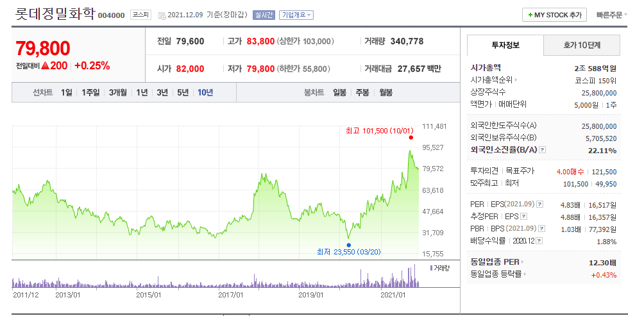Viewport: 644px width, 316px height.
Task: Open help icon beside PER EPS(2021.09)
Action: (540, 204)
